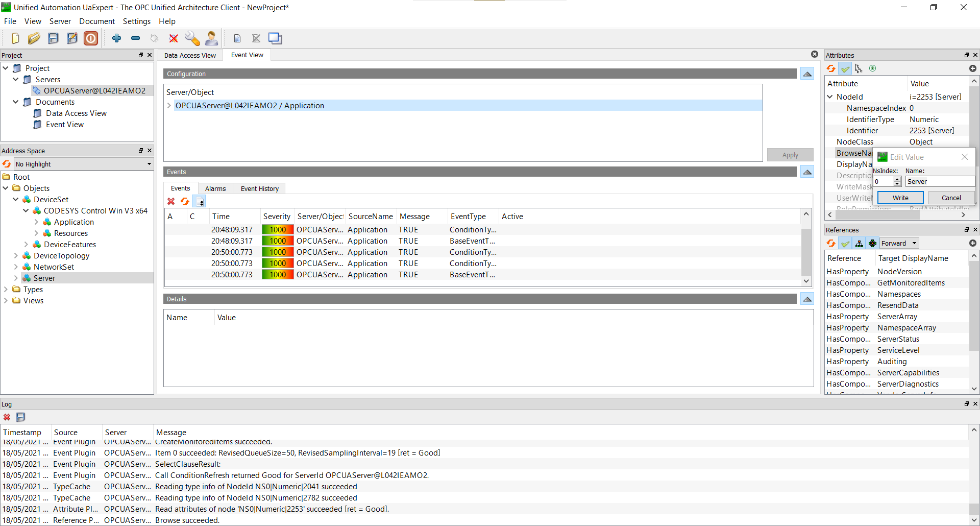Screen dimensions: 980x526
Task: Remove server with the blue minus icon
Action: (135, 38)
